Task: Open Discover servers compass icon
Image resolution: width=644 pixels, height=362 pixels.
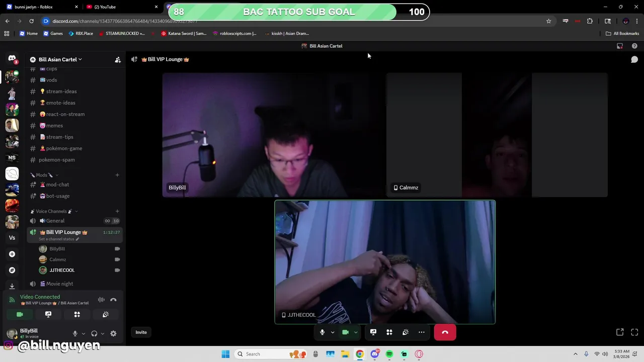Action: [12, 270]
